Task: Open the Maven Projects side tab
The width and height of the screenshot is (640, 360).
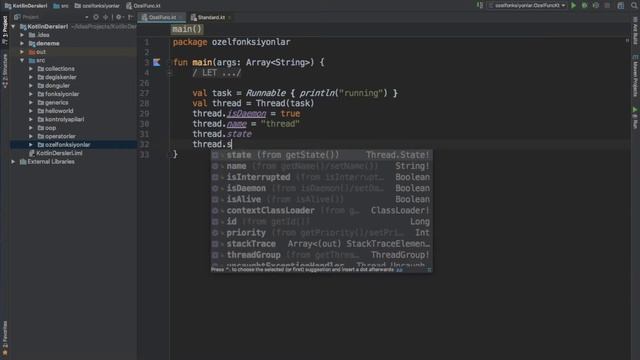Action: coord(635,77)
